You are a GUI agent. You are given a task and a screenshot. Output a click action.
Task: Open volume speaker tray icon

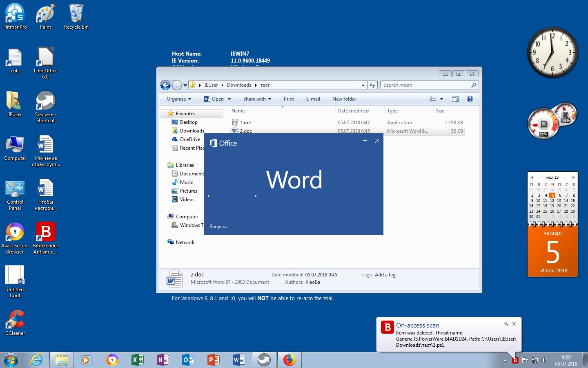(544, 360)
